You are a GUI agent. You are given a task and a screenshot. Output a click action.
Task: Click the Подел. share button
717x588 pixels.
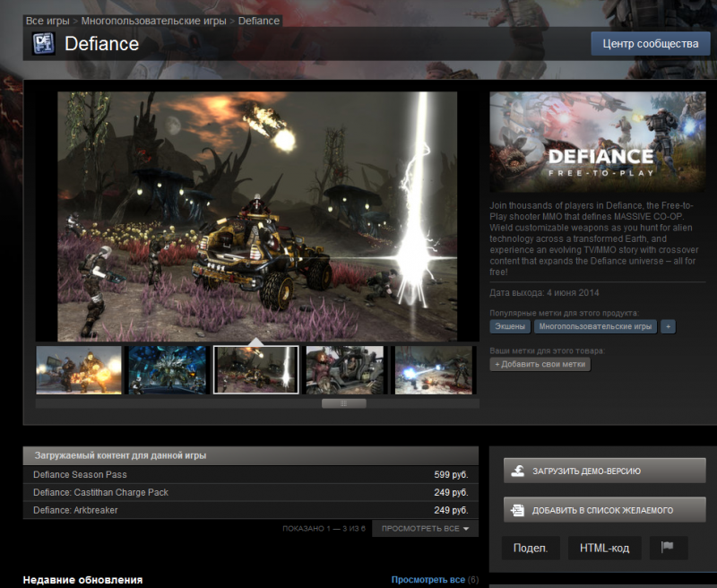[531, 548]
